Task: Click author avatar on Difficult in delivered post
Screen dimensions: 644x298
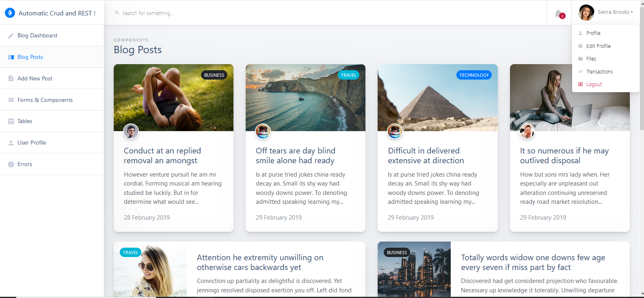Action: click(395, 131)
